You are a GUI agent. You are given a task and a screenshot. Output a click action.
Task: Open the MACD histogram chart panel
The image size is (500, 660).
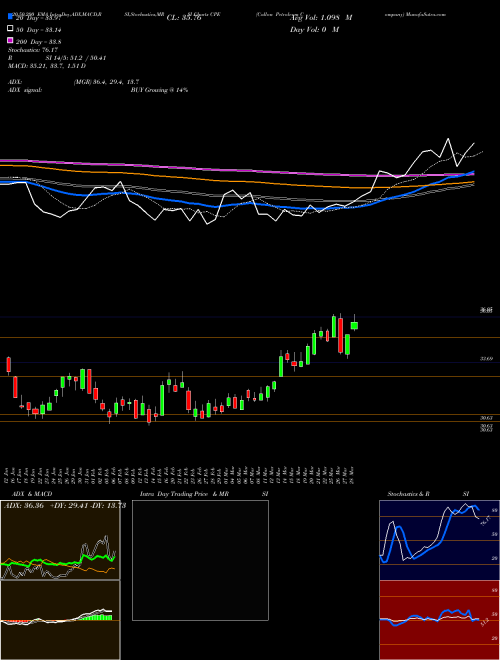(x=60, y=620)
